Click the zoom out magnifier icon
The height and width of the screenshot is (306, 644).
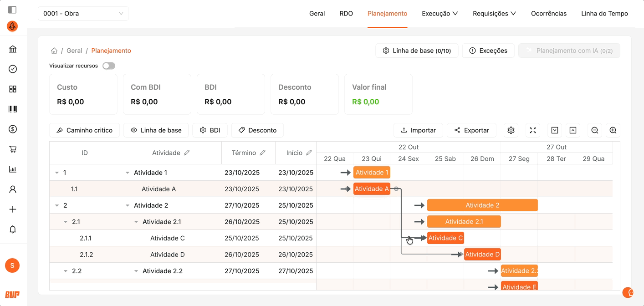[x=595, y=130]
